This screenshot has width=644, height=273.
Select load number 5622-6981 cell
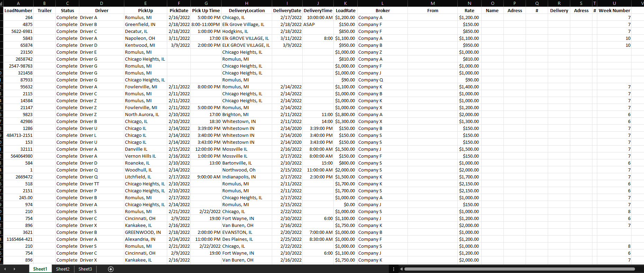pos(18,31)
